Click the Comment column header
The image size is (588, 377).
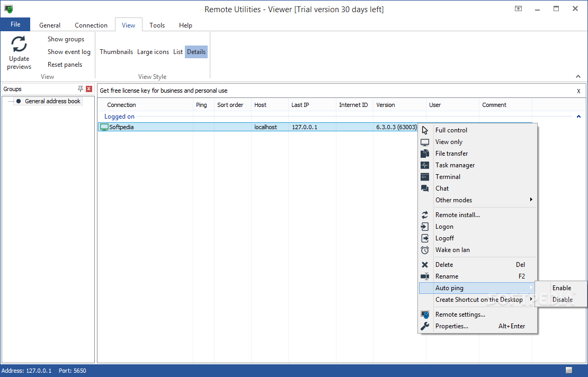[505, 105]
